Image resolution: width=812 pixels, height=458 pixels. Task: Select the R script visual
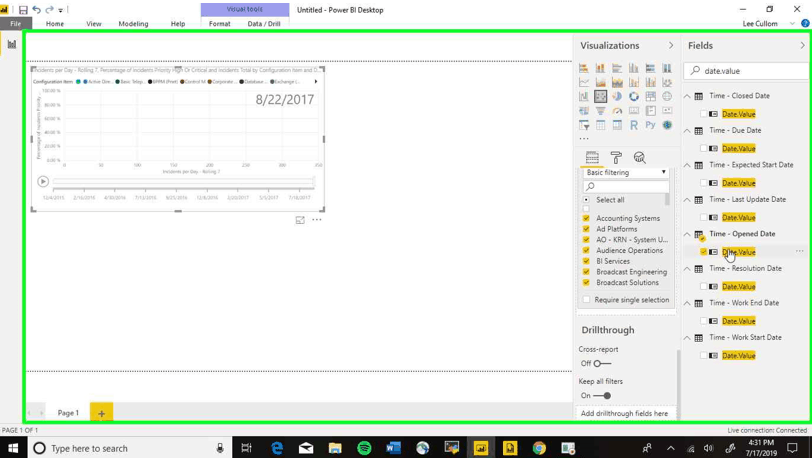point(634,125)
